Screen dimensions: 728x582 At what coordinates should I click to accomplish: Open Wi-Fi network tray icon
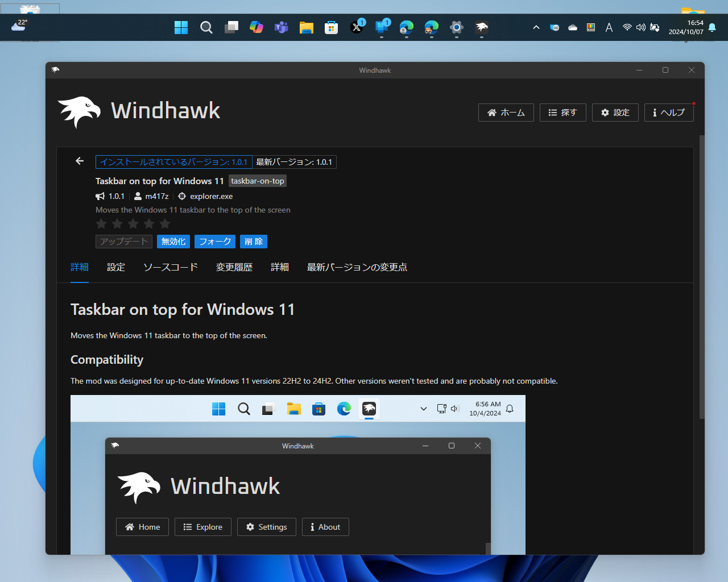pyautogui.click(x=627, y=27)
